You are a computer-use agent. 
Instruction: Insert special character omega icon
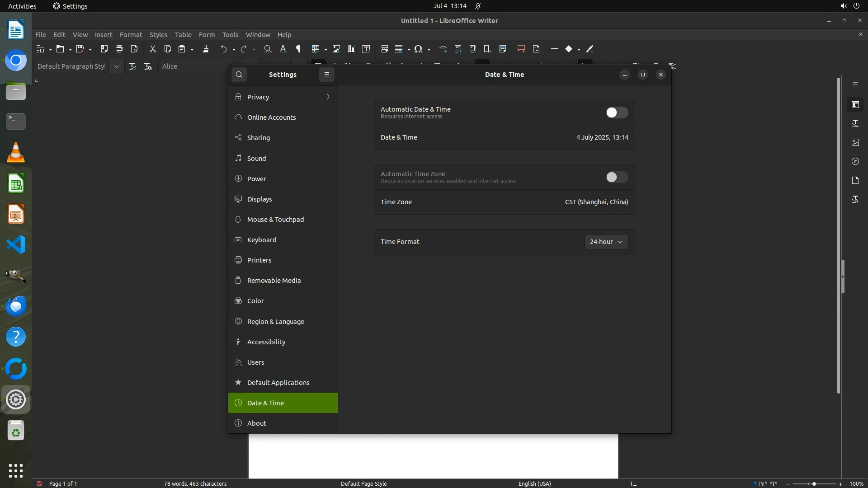[418, 49]
